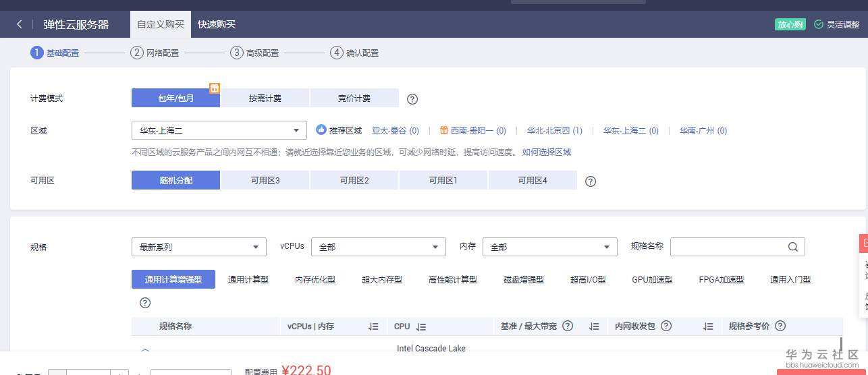The width and height of the screenshot is (868, 375).
Task: Select 可用区3 option
Action: point(265,180)
